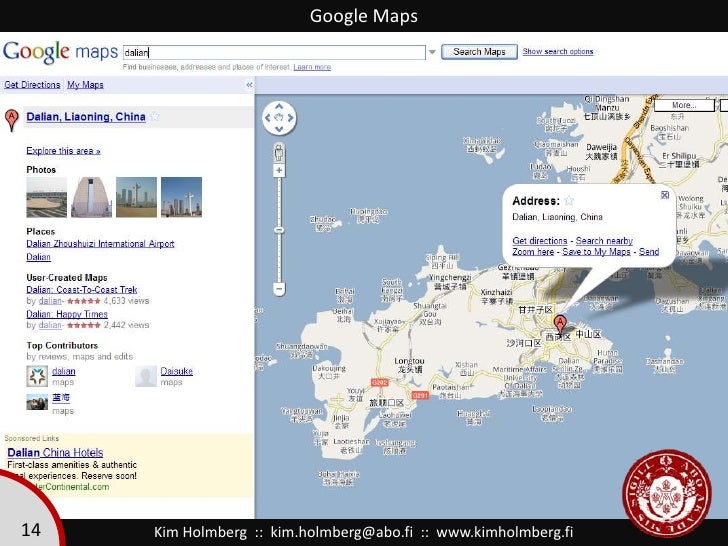Image resolution: width=728 pixels, height=546 pixels.
Task: Open the first Dalian photo thumbnail
Action: pos(46,198)
